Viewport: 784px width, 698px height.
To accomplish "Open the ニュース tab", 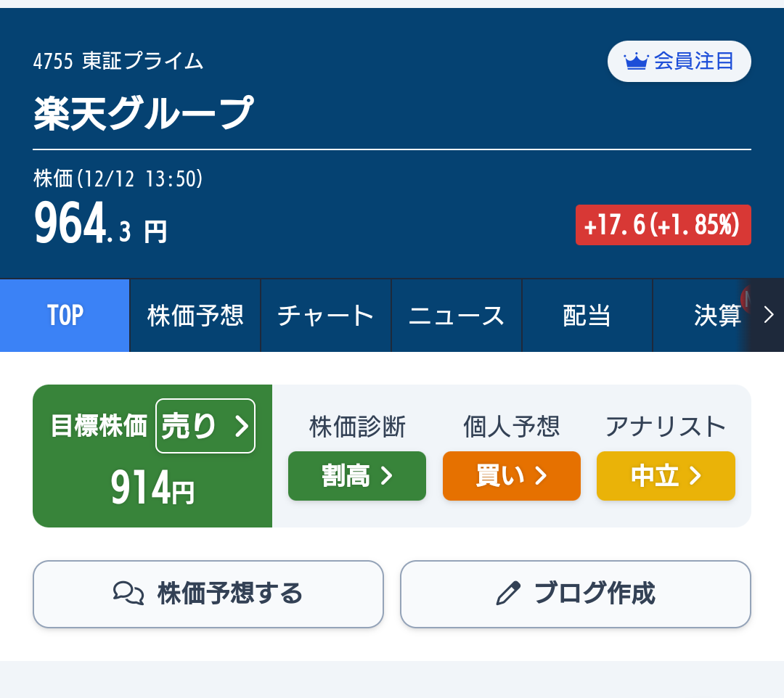I will pos(456,315).
